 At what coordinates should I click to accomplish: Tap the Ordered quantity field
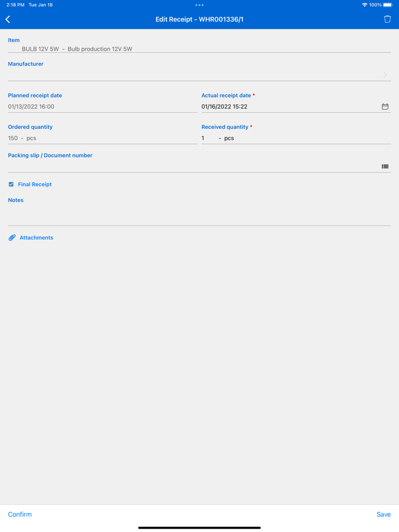point(85,138)
